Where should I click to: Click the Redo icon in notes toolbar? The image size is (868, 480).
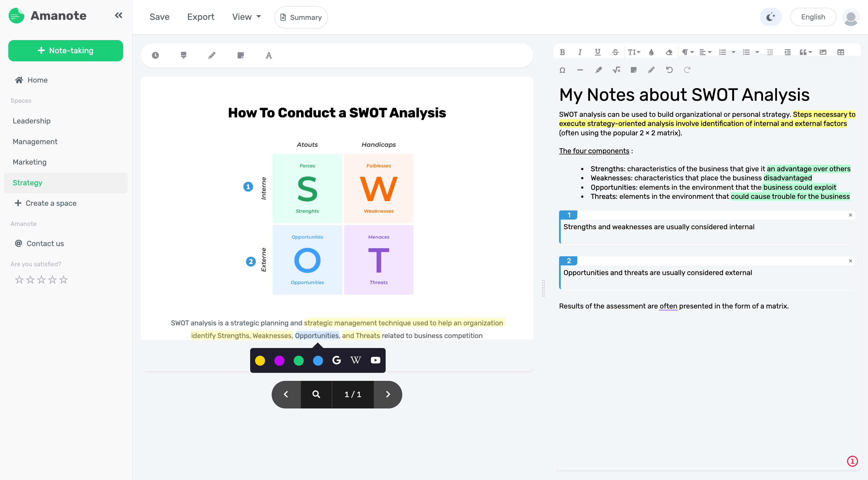(687, 70)
